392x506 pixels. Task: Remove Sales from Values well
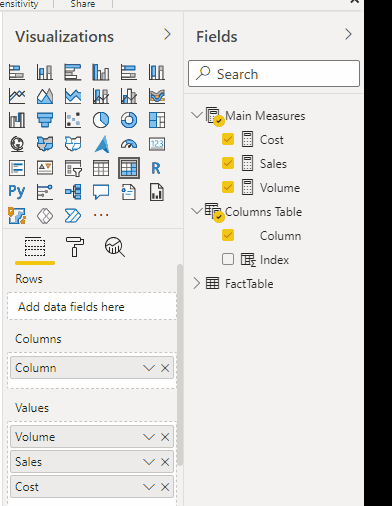tap(165, 462)
